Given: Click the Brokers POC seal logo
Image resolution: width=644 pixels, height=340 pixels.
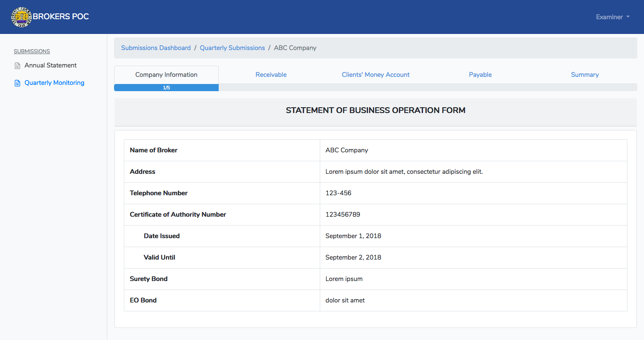Looking at the screenshot, I should (x=21, y=17).
